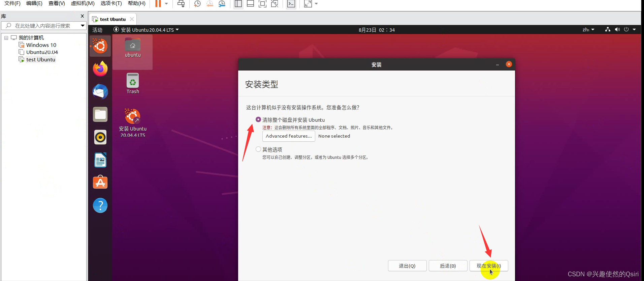Click the date and time in the top bar
The image size is (644, 281).
point(377,30)
